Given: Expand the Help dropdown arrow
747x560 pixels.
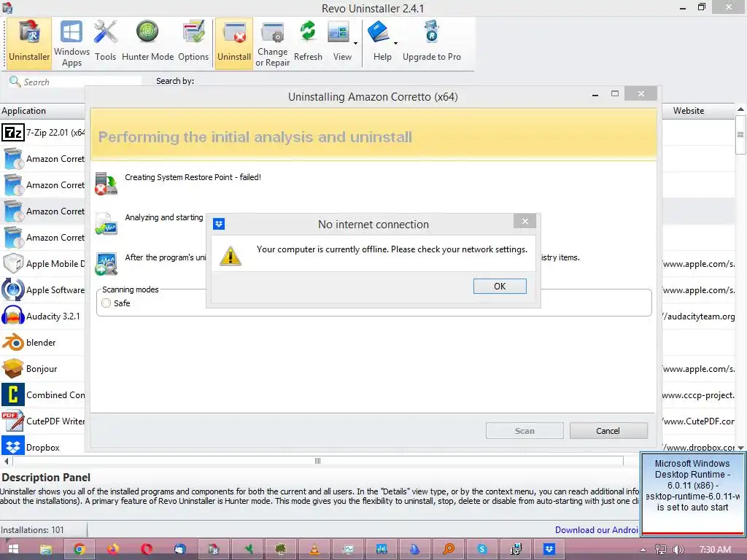Looking at the screenshot, I should pos(395,43).
